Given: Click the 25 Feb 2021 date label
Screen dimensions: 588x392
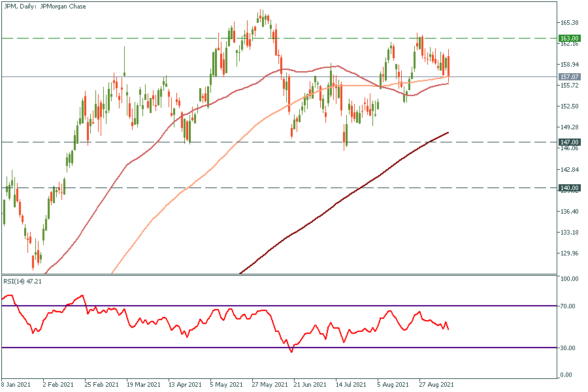Looking at the screenshot, I should (101, 384).
